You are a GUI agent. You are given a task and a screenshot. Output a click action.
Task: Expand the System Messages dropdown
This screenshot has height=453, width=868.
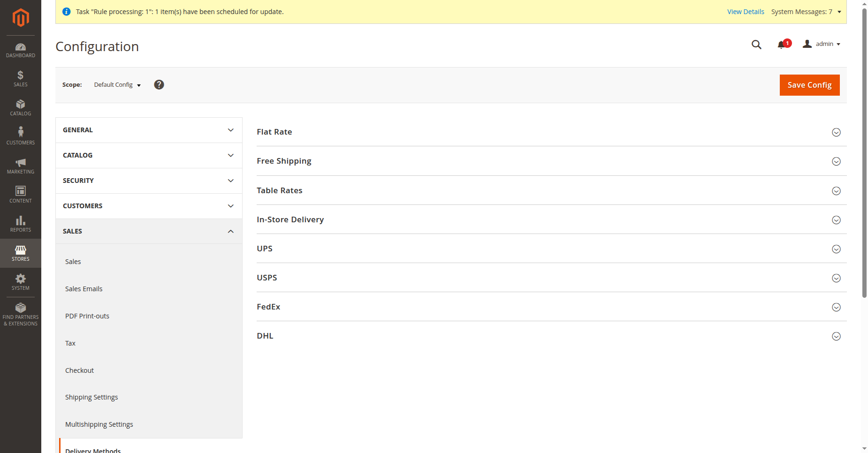[806, 12]
